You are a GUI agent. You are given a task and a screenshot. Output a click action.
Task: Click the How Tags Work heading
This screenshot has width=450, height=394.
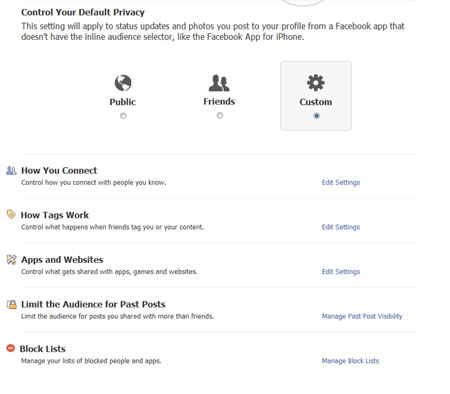[x=55, y=215]
